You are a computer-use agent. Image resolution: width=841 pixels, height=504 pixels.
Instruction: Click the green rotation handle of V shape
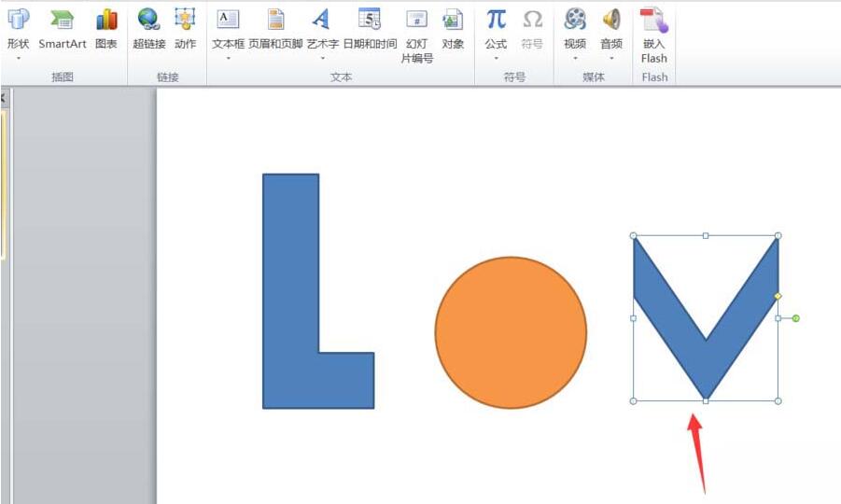point(796,318)
